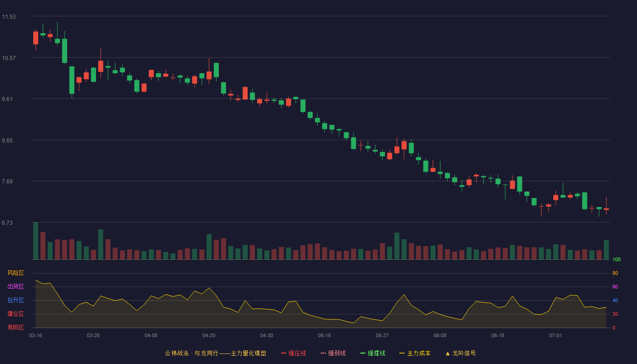Screen dimensions: 637x364
Task: Click the 04-20 date label
Action: [209, 335]
